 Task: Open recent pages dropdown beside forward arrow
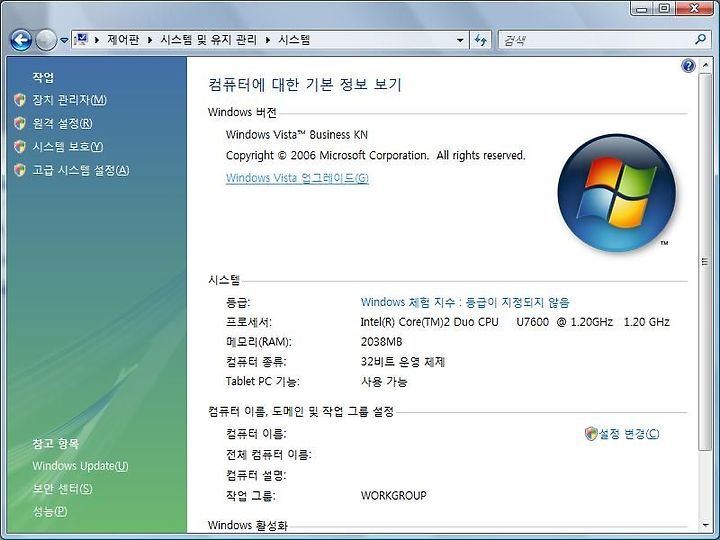point(64,41)
